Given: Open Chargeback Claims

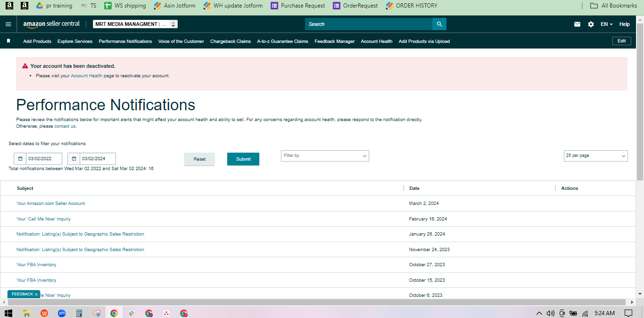Looking at the screenshot, I should tap(231, 41).
